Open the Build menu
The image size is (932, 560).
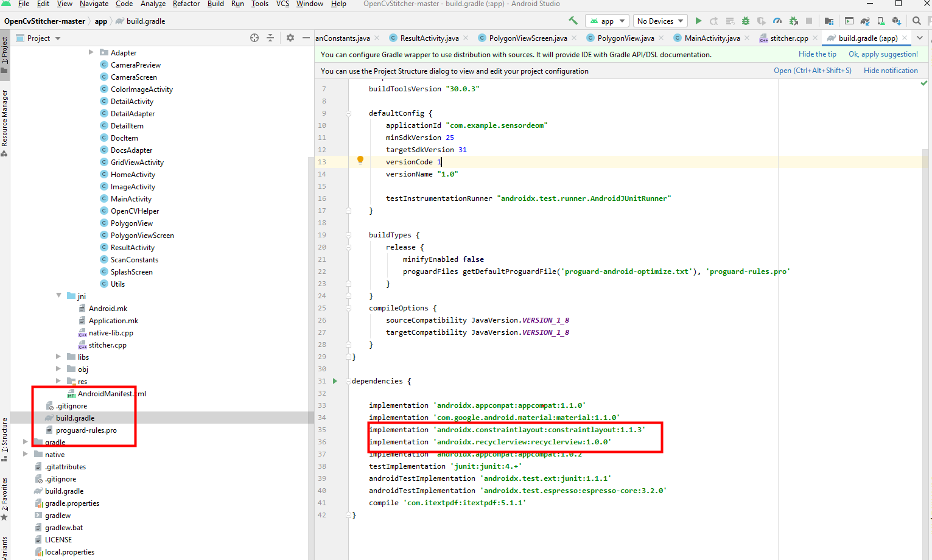click(215, 4)
